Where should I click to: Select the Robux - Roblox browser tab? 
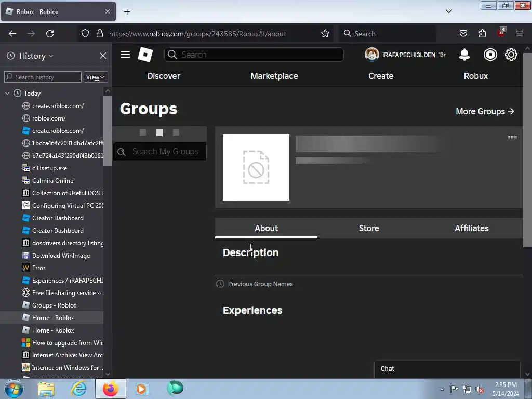(58, 12)
